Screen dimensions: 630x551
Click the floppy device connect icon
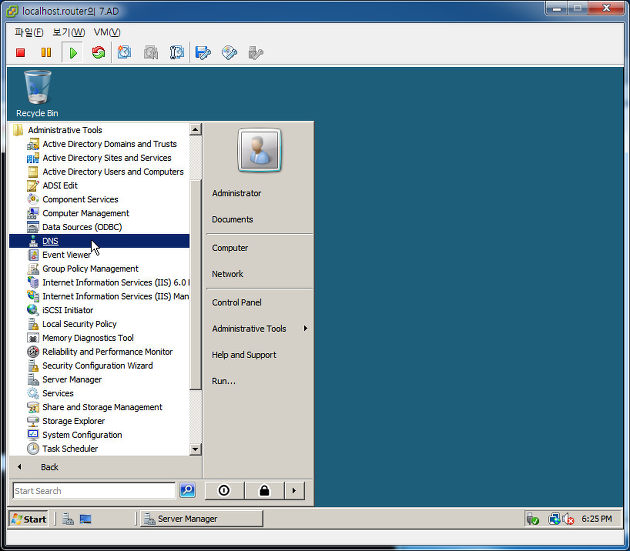[x=203, y=53]
